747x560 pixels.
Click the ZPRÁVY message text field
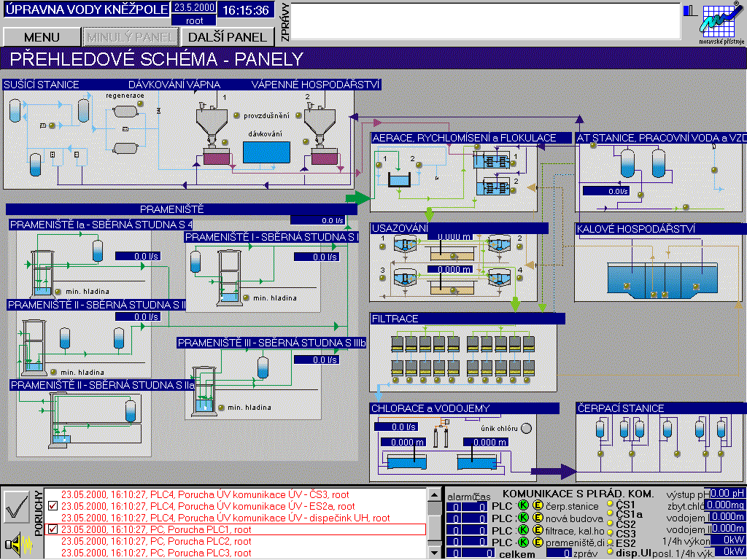point(485,21)
